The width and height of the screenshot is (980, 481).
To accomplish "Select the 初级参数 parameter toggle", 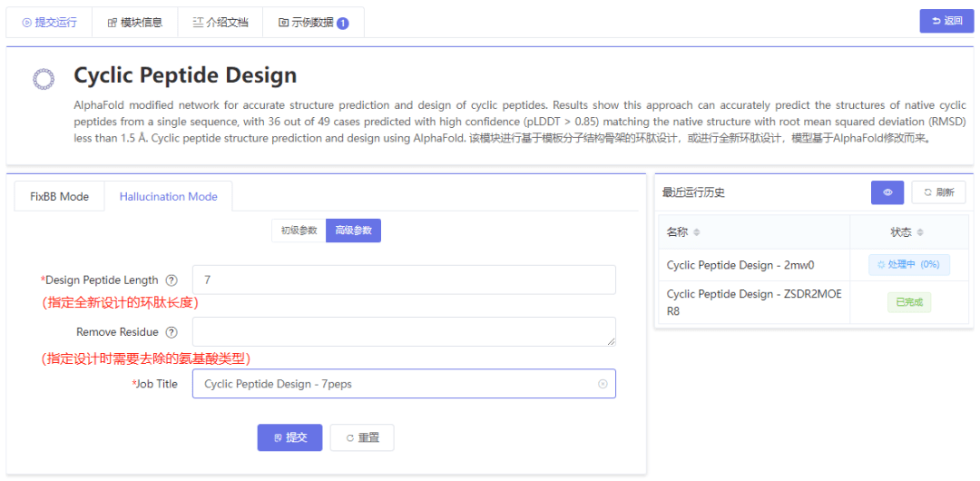I will 299,231.
